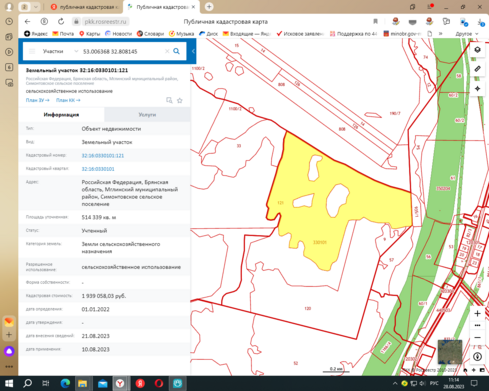Open the Windows Start menu
The width and height of the screenshot is (489, 391).
click(x=9, y=384)
